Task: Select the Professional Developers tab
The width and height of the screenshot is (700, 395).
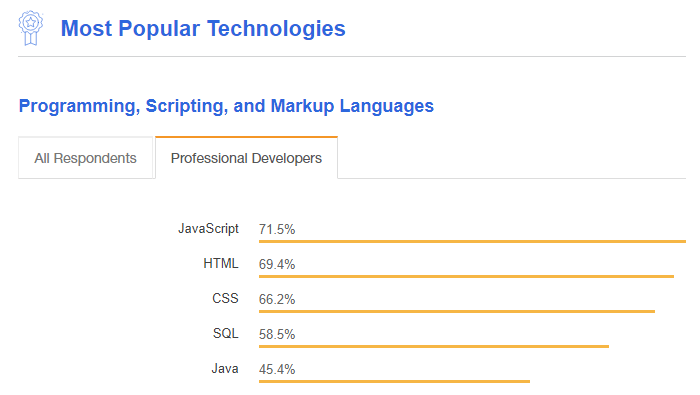Action: pos(246,158)
